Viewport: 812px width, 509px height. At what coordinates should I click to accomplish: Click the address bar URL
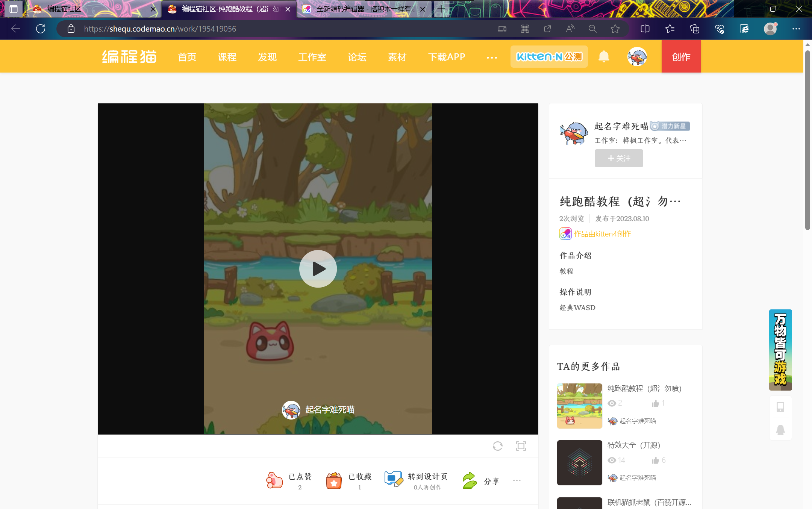(160, 29)
